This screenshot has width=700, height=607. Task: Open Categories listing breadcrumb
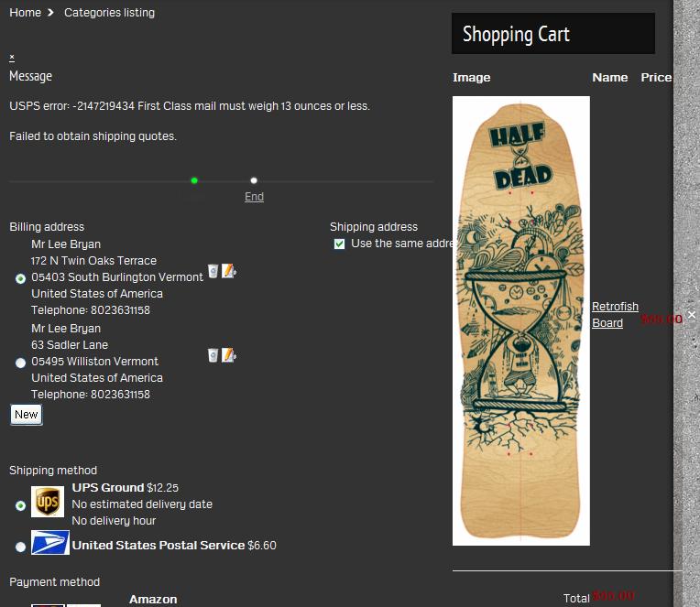click(x=109, y=13)
